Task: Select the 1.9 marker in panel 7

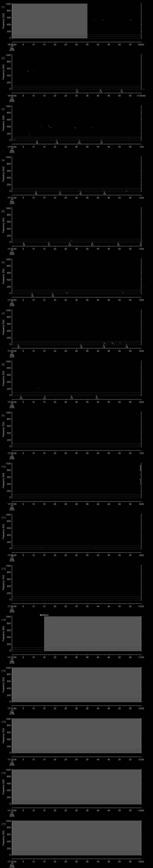Action: (x=104, y=347)
